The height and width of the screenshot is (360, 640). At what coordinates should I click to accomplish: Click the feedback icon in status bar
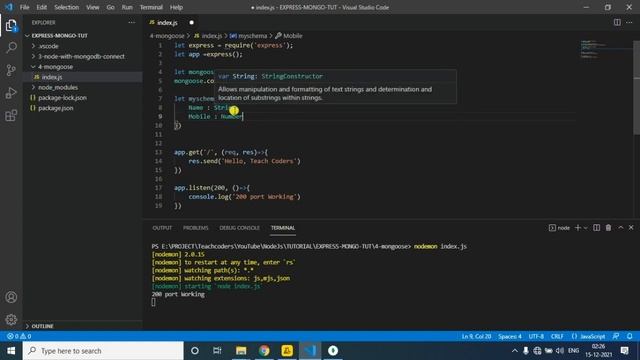(x=616, y=336)
